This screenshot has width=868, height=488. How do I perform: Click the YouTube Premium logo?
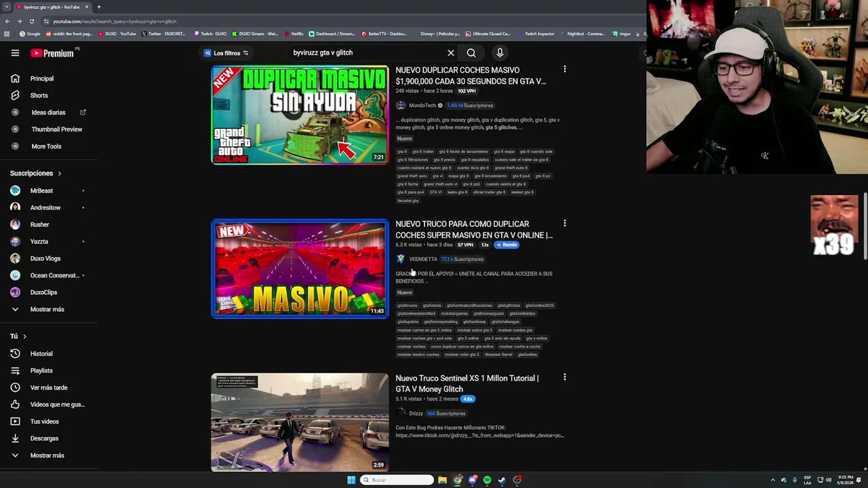point(52,53)
